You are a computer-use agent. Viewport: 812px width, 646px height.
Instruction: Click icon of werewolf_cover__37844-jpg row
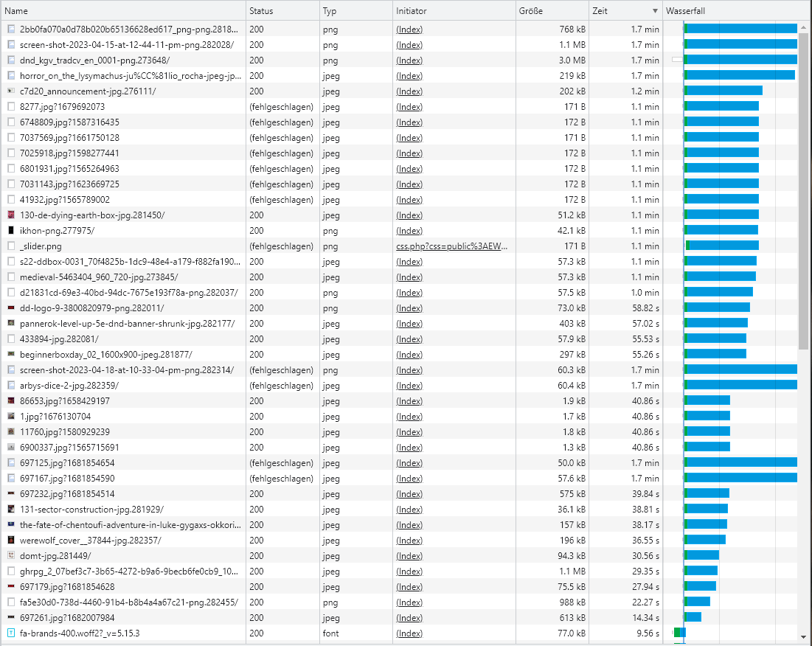coord(11,541)
